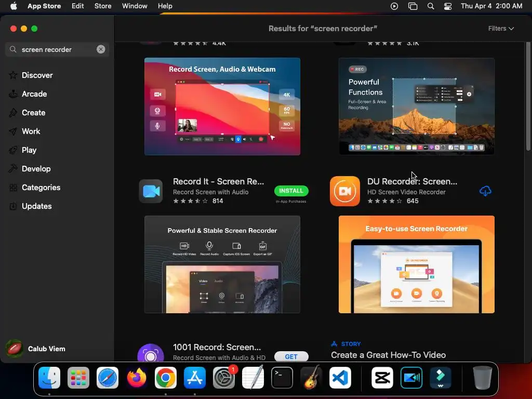
Task: Launch Terminal from the Dock
Action: (282, 378)
